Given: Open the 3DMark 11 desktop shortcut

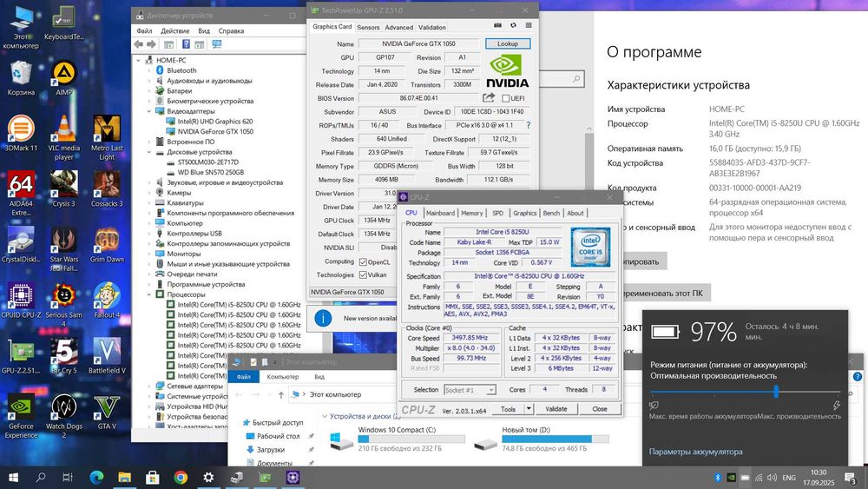Looking at the screenshot, I should point(21,134).
